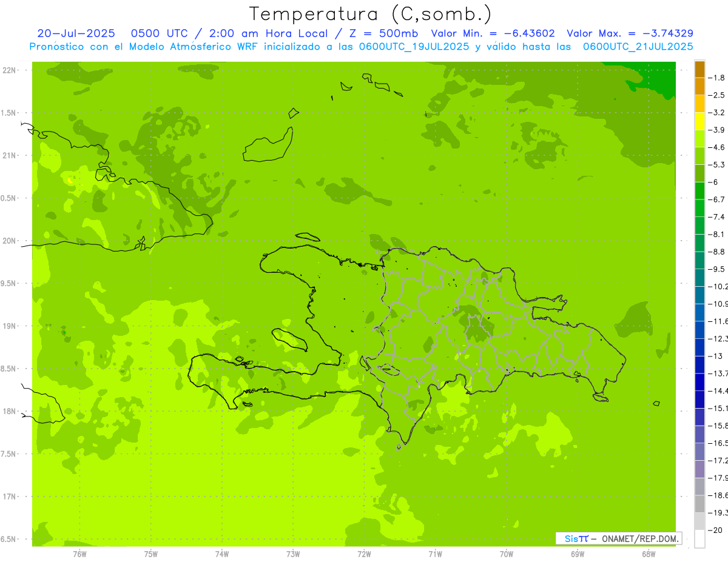Click the '0600UTC_19JUL2025' initialization time
728x562 pixels.
414,47
